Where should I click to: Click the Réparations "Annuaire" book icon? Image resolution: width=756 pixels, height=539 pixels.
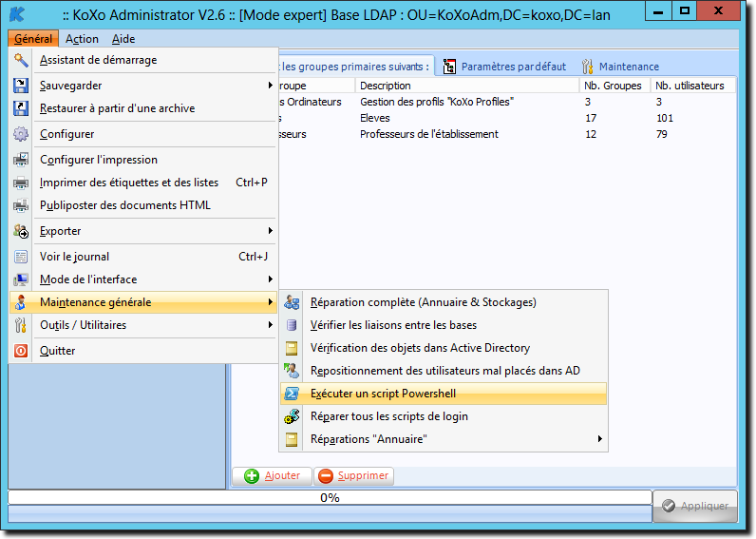pos(292,439)
